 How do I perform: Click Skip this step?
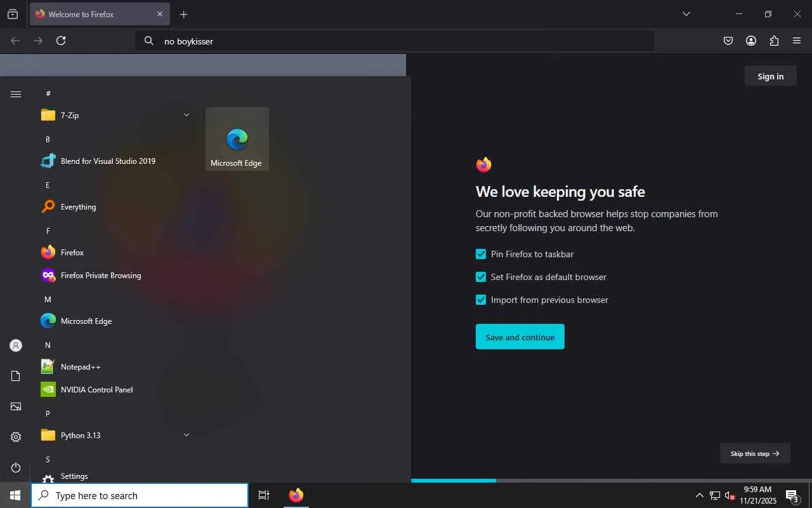tap(755, 453)
